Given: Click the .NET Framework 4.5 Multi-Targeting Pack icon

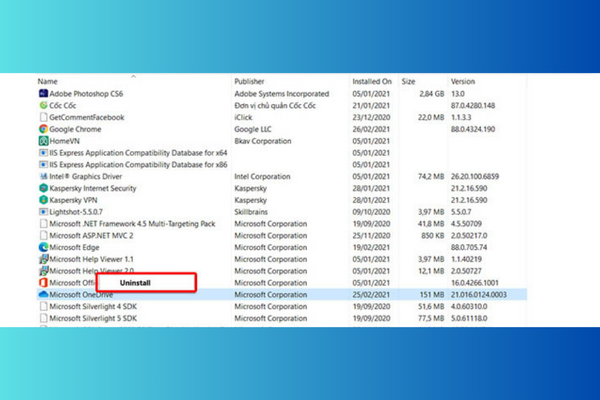Looking at the screenshot, I should pos(43,224).
